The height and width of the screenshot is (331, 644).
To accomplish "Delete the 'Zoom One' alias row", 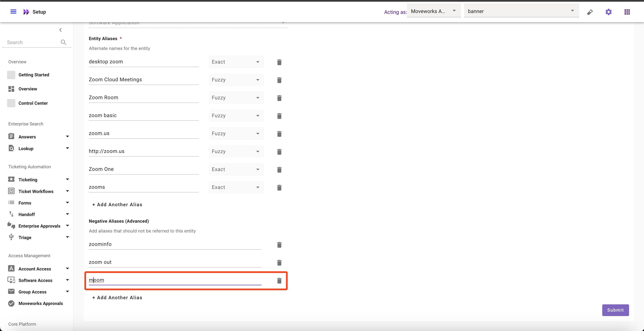I will coord(279,170).
